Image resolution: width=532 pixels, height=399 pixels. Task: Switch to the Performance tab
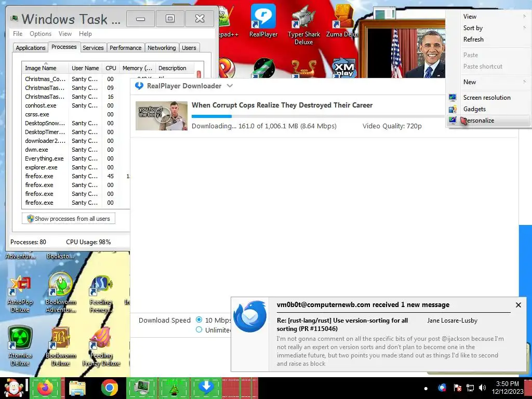(x=126, y=48)
